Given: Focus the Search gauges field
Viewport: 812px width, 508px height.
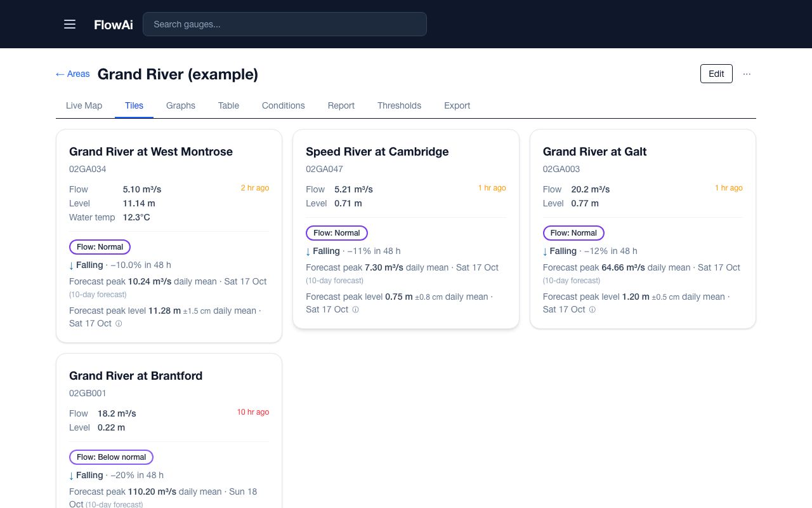Looking at the screenshot, I should point(285,24).
